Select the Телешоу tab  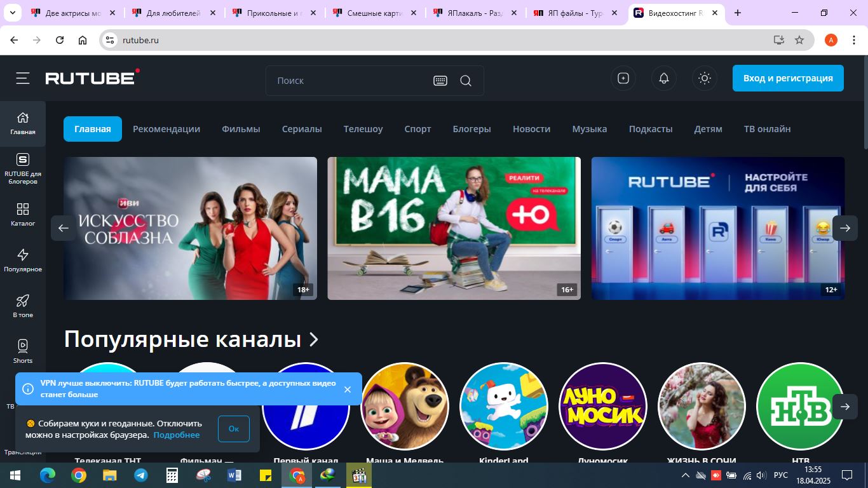coord(363,129)
